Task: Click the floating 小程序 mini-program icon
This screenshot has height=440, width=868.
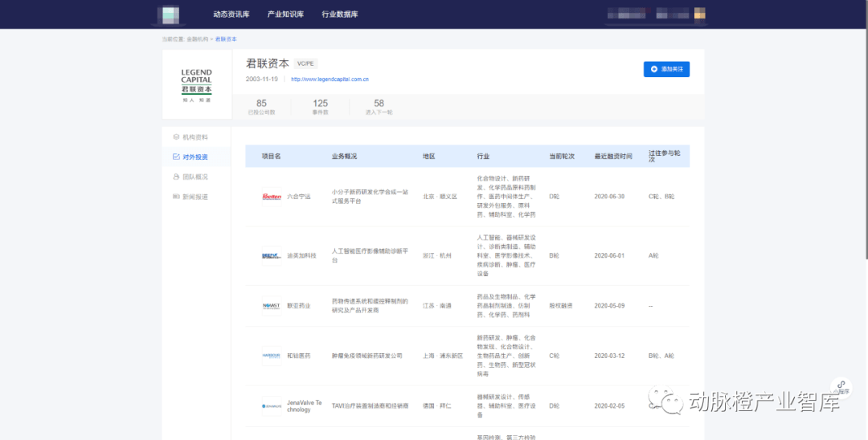Action: click(x=841, y=387)
